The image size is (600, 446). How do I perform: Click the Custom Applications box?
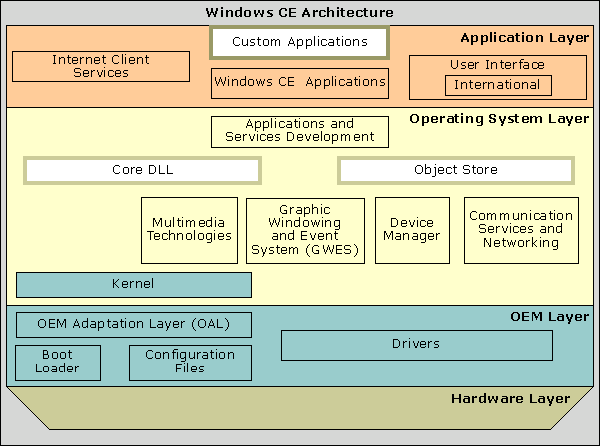pyautogui.click(x=299, y=43)
